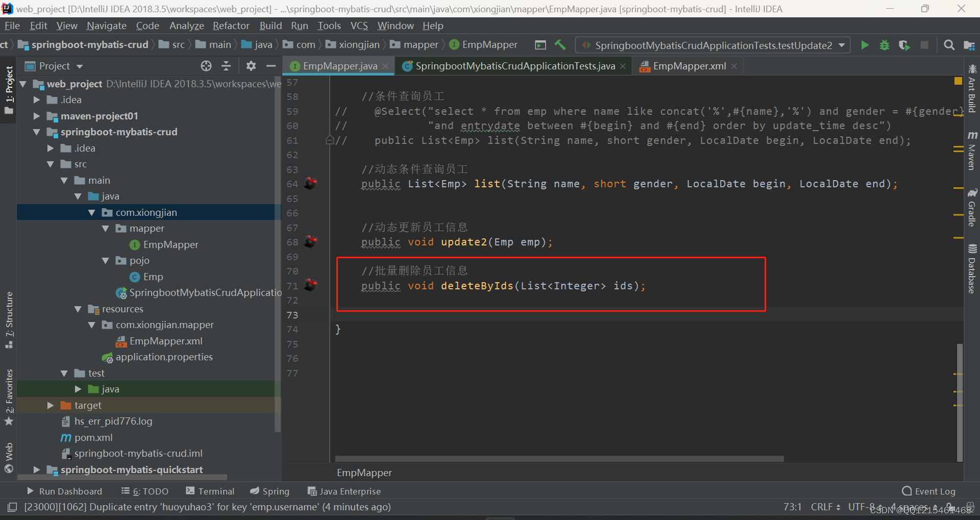
Task: Collapse all icon in Project panel header
Action: [x=226, y=66]
